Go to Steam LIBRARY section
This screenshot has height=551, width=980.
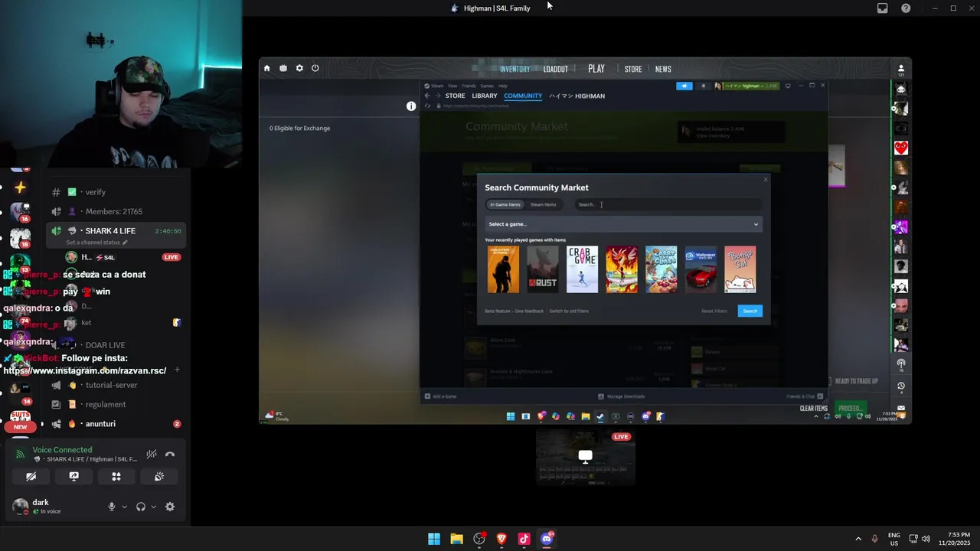pos(485,96)
